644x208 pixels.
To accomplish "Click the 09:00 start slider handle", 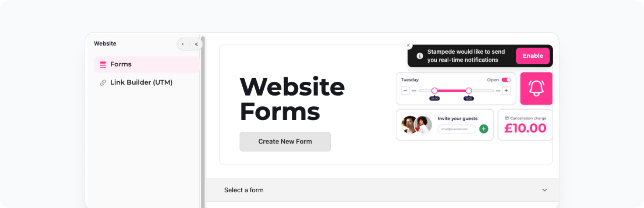I will pos(434,91).
